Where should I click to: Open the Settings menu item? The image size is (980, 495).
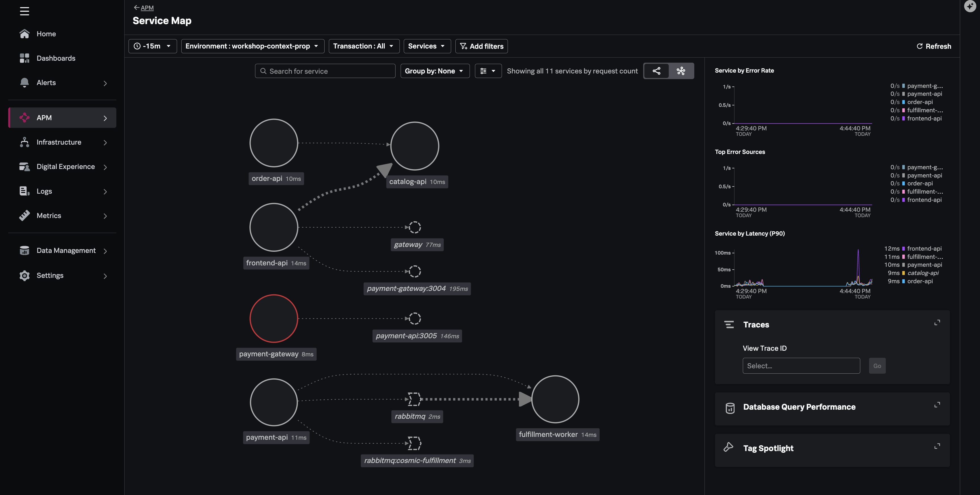click(x=62, y=276)
